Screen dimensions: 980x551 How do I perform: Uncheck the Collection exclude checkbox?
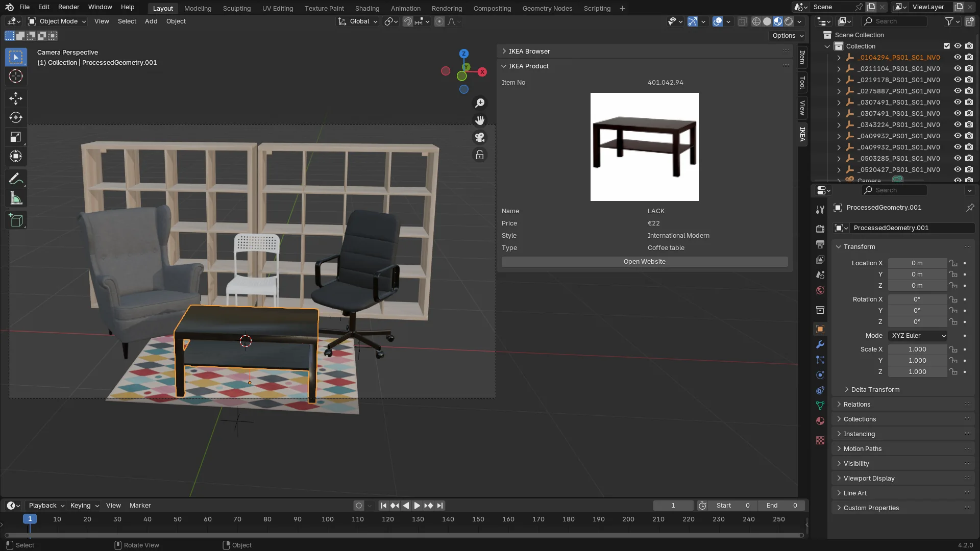947,46
